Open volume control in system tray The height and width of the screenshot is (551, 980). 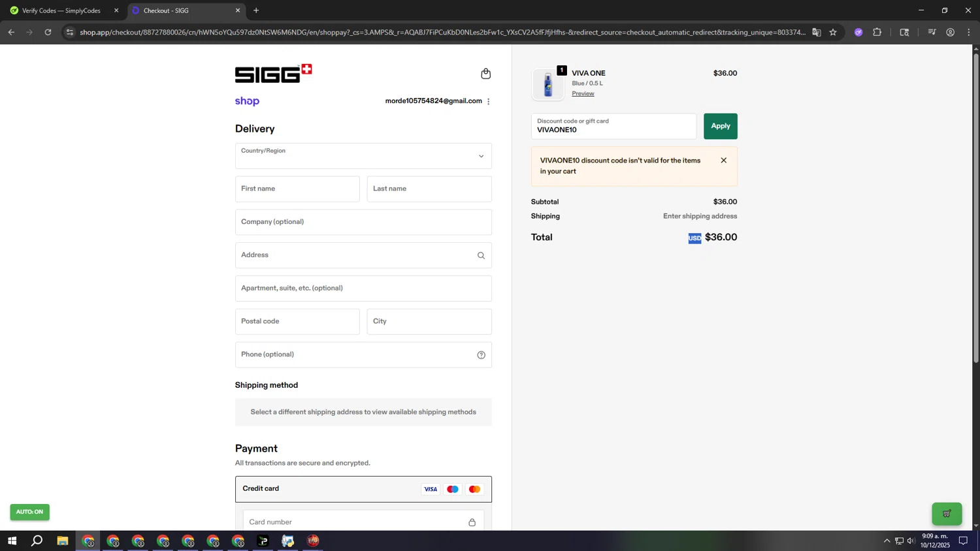point(911,541)
